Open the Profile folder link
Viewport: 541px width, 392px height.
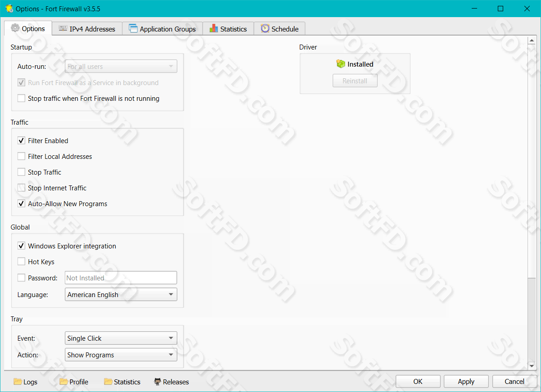pos(74,382)
